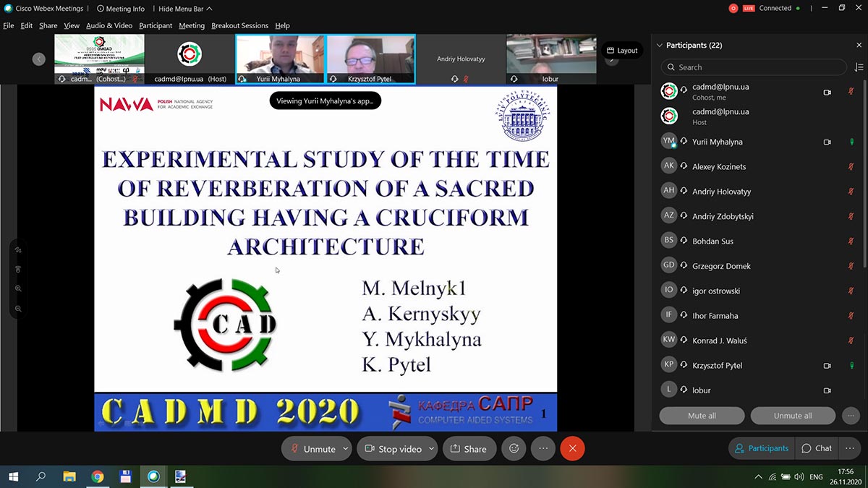Open the Breakout Sessions menu
Screen dimensions: 868x488
pos(239,25)
